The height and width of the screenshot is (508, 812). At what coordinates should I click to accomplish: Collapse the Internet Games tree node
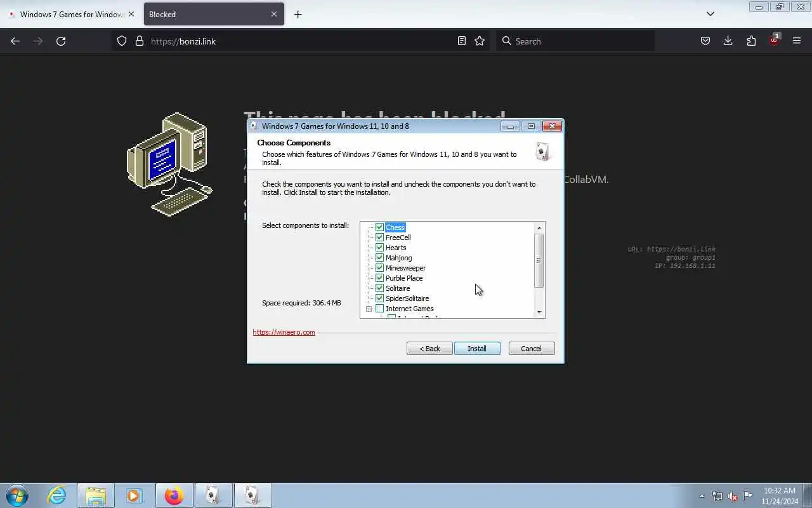point(368,309)
